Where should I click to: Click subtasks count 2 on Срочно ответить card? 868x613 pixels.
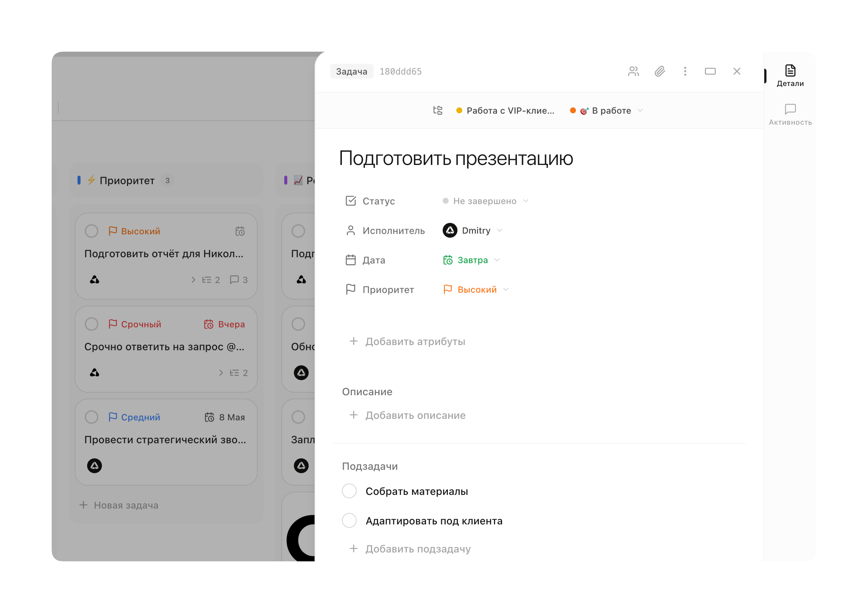point(239,373)
